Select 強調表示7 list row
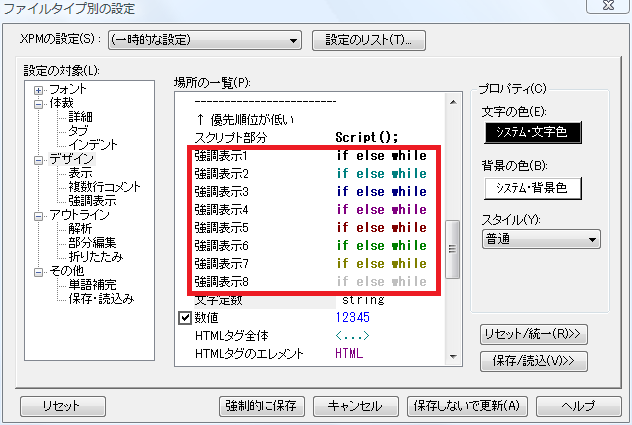Screen dimensions: 632x425 [310, 264]
